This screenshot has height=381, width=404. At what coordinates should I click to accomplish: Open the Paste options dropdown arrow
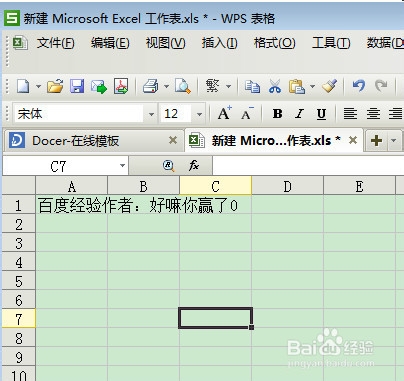coord(312,87)
